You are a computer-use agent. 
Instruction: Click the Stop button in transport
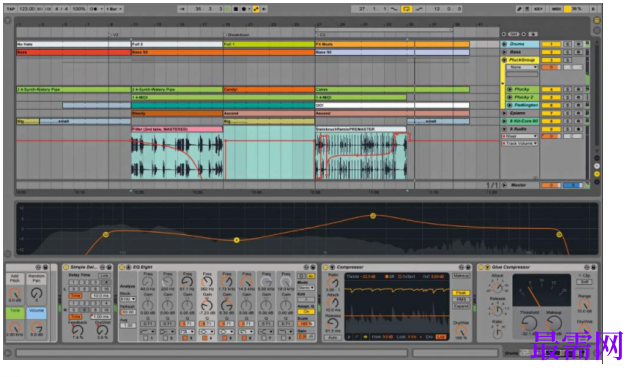point(236,9)
